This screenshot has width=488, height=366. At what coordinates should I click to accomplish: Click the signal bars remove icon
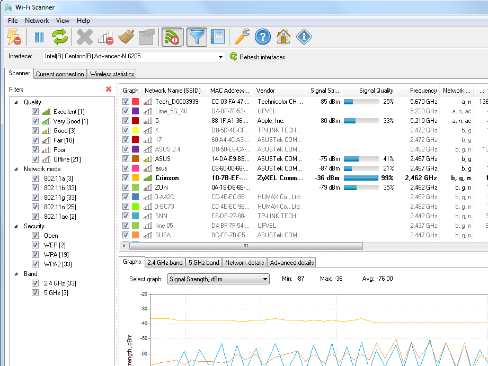[x=106, y=37]
